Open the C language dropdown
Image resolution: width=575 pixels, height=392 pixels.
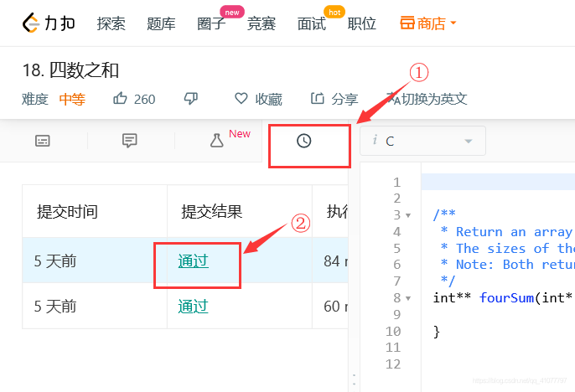point(422,141)
